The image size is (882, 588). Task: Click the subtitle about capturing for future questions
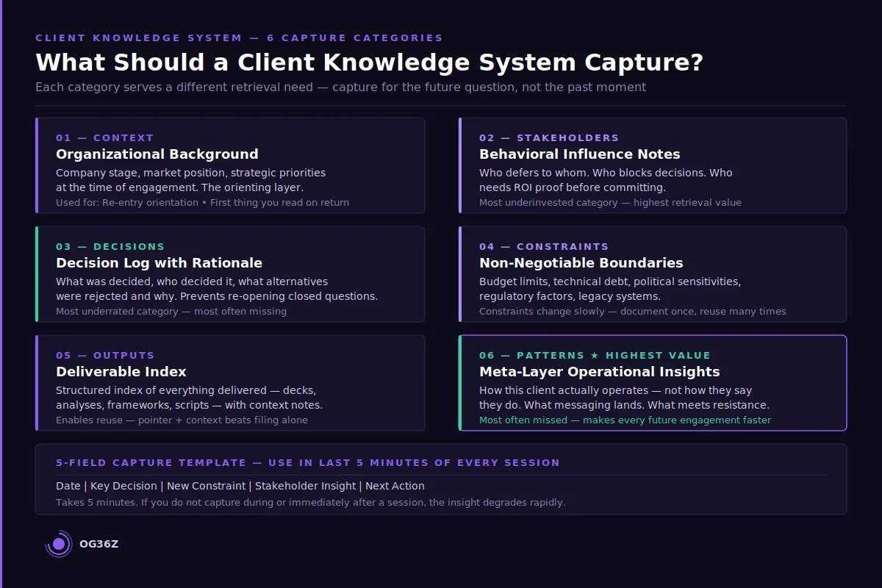click(341, 87)
